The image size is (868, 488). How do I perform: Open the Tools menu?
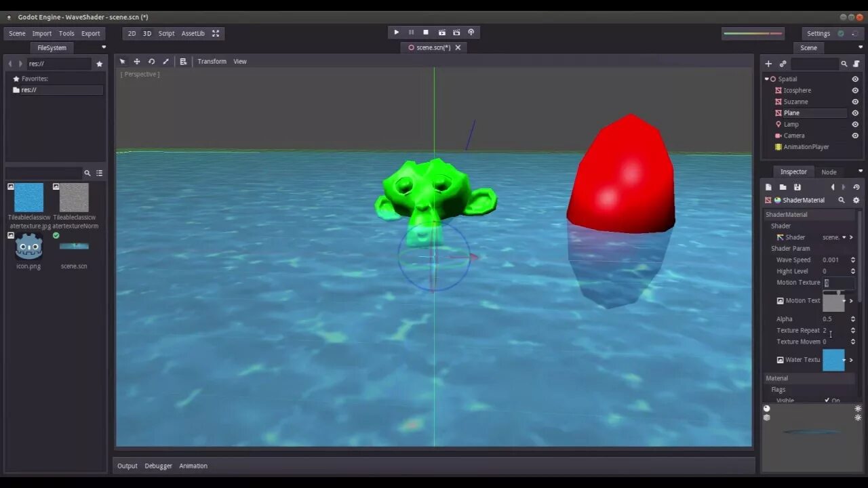point(66,33)
